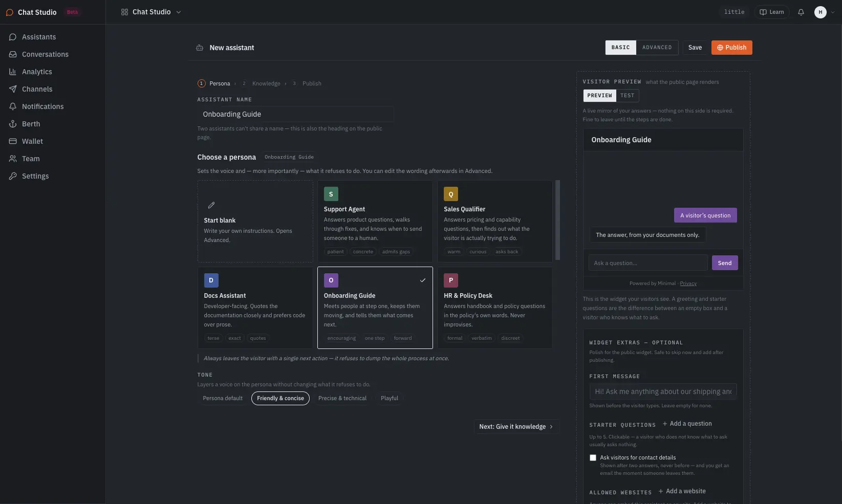Image resolution: width=842 pixels, height=504 pixels.
Task: Open Assistants from the sidebar icon
Action: tap(13, 37)
